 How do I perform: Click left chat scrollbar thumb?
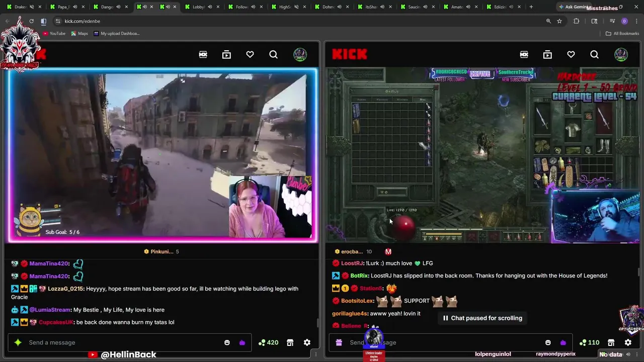[x=317, y=323]
